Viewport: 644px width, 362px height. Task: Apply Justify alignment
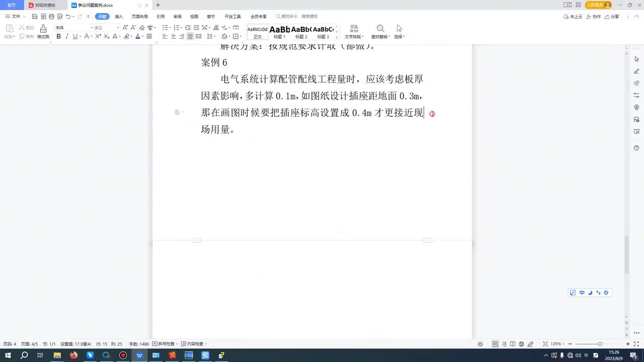point(190,37)
